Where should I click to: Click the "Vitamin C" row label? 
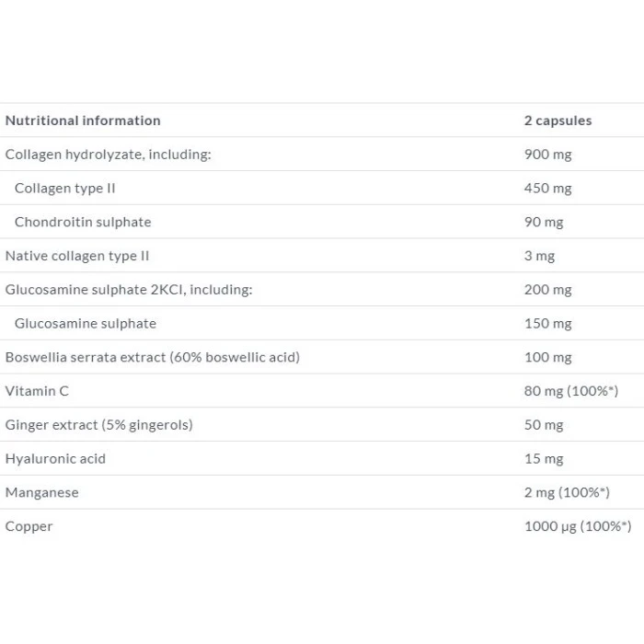tap(37, 391)
